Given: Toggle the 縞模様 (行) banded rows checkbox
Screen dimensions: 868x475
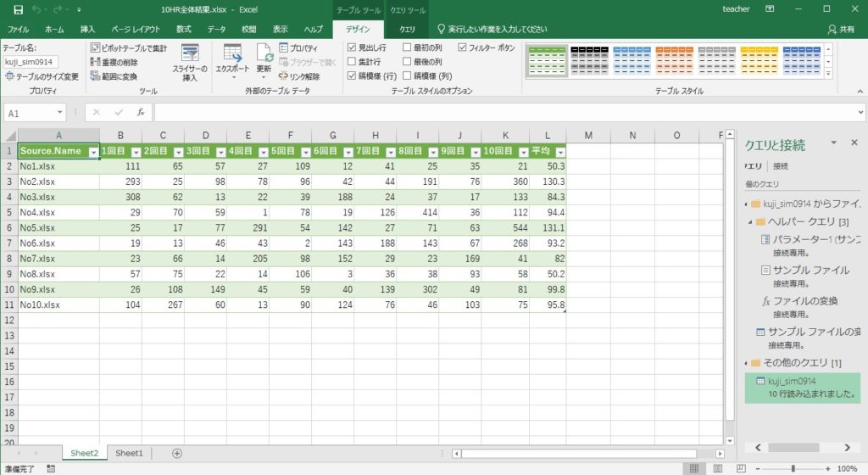Looking at the screenshot, I should pos(352,75).
